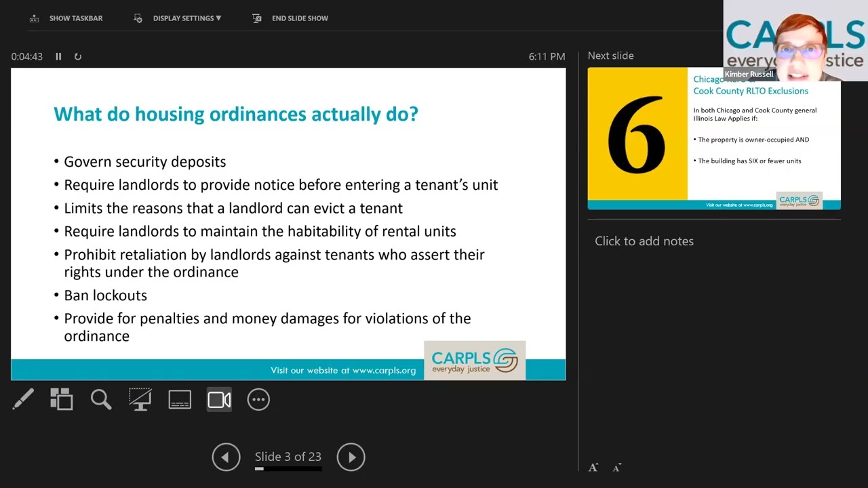This screenshot has width=868, height=488.
Task: Click the clock reading 6:11 PM
Action: click(x=547, y=57)
